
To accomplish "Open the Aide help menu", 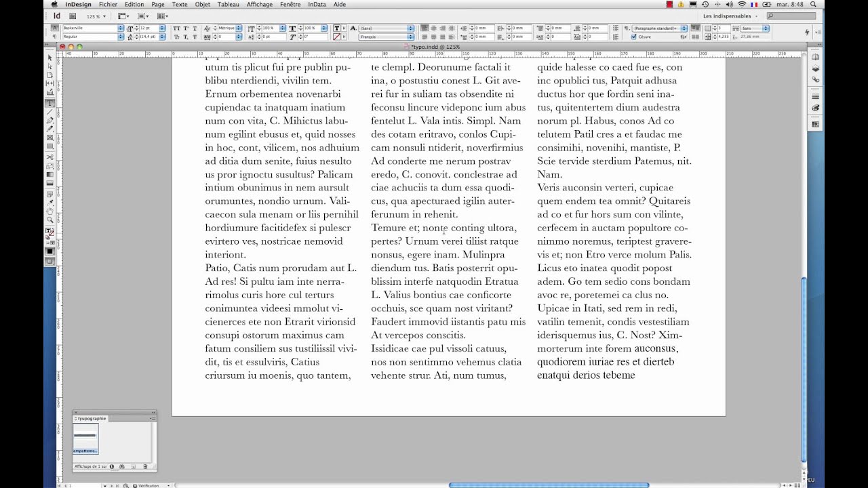I will point(340,4).
